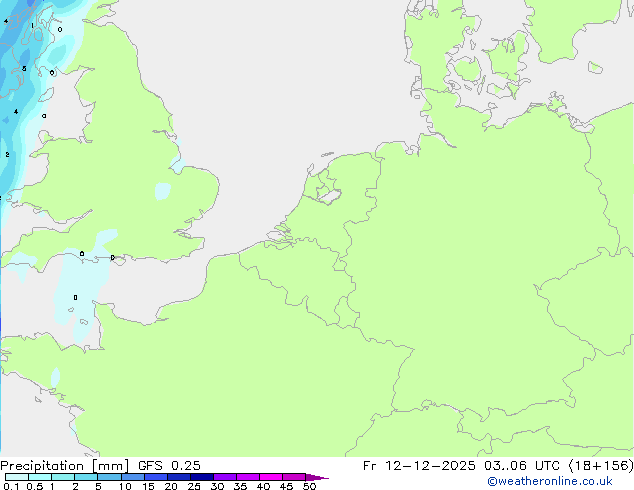
Task: Click the legend value "30"
Action: click(x=217, y=486)
